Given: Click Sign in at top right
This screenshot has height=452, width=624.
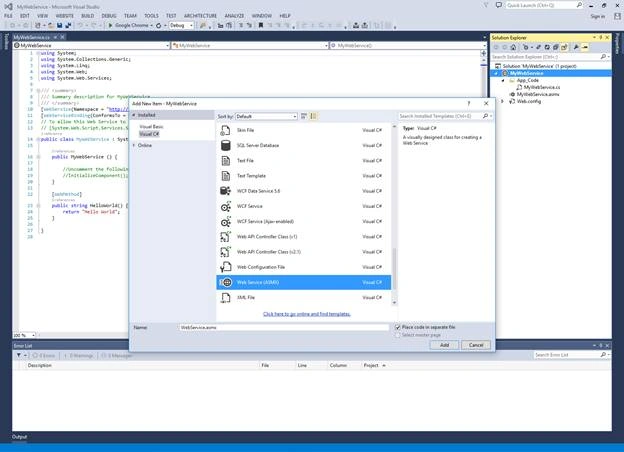Looking at the screenshot, I should pyautogui.click(x=598, y=16).
